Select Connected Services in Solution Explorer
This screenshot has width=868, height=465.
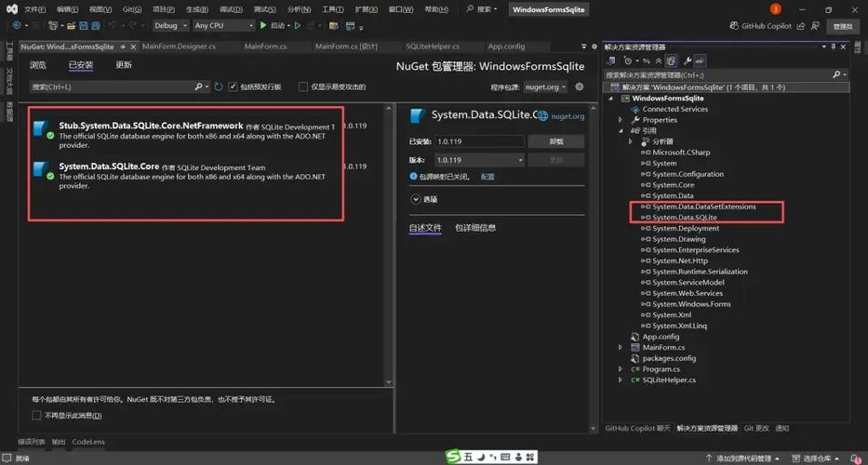674,109
